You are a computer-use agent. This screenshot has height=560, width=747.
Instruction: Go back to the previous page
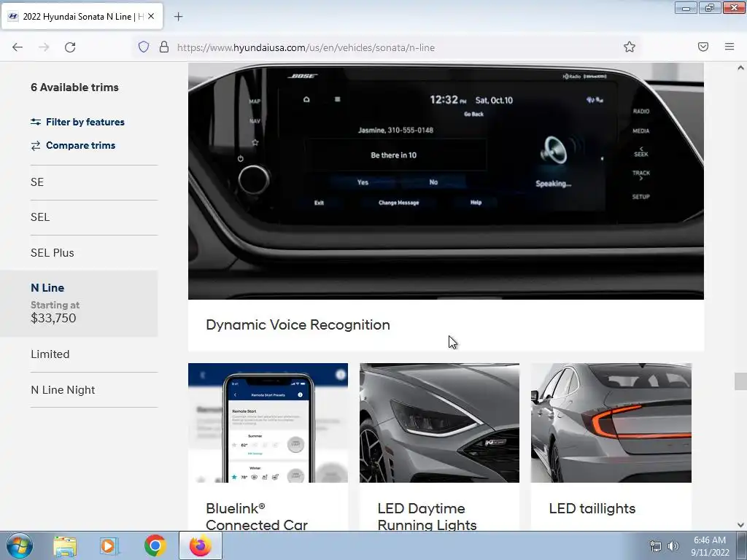click(x=18, y=47)
